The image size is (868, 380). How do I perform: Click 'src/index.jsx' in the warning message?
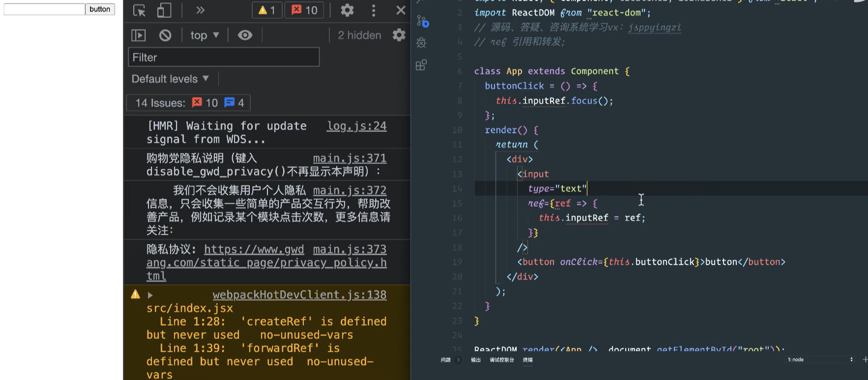coord(190,309)
